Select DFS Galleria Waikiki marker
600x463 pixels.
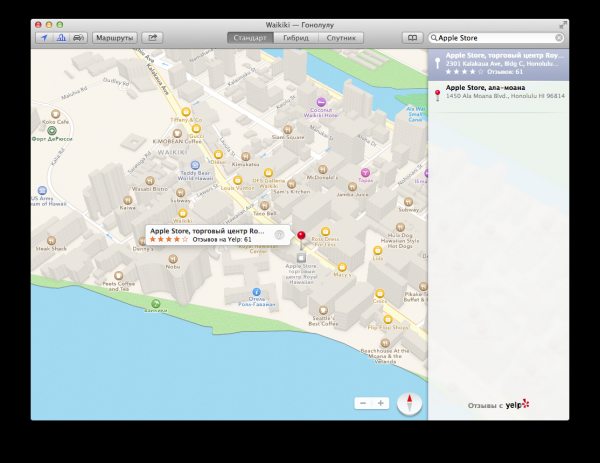click(x=269, y=173)
